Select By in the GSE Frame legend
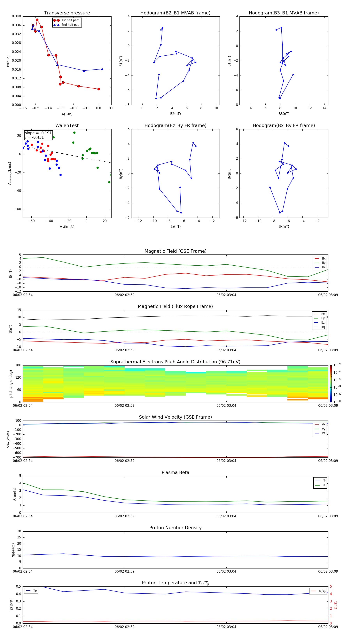This screenshot has width=351, height=644. tap(320, 263)
